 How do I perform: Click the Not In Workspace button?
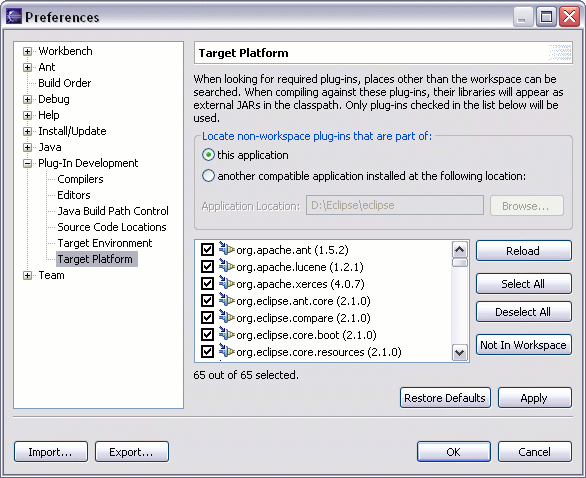[524, 345]
